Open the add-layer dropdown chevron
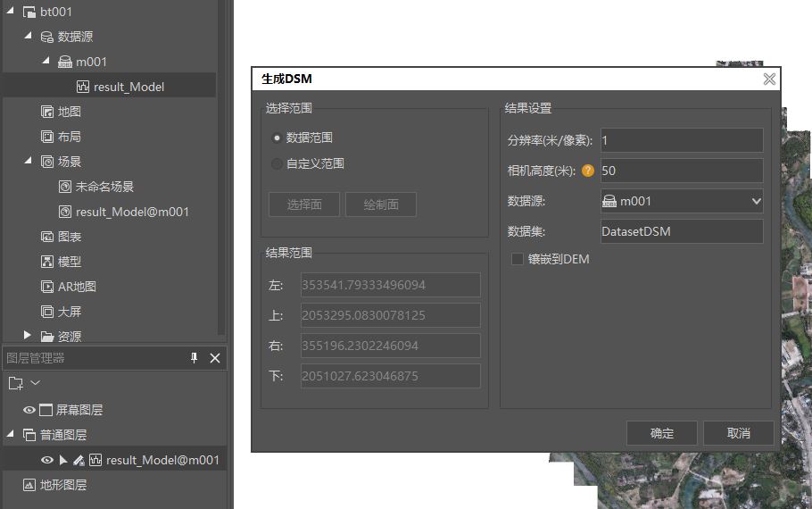Image resolution: width=812 pixels, height=509 pixels. point(35,383)
